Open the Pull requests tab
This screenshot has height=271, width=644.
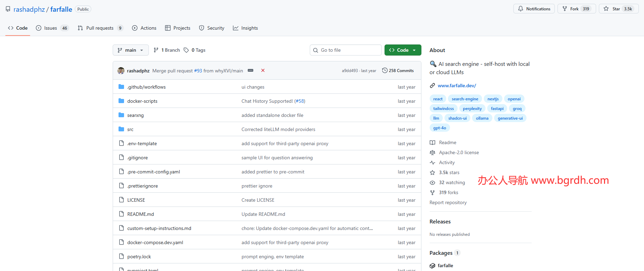point(100,28)
